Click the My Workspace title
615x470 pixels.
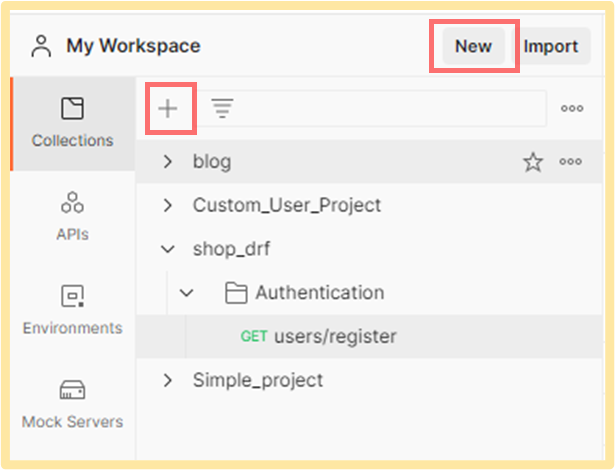[133, 46]
